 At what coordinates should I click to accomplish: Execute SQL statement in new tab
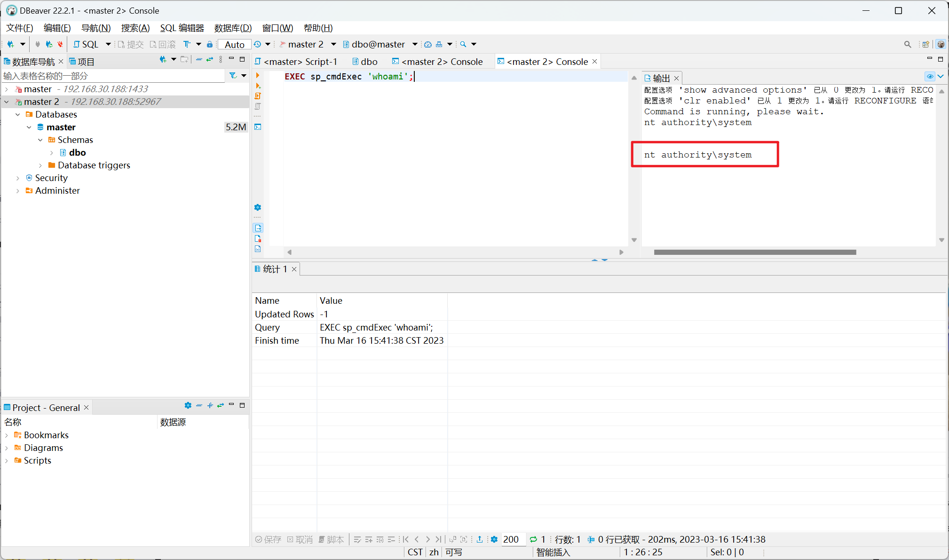click(x=258, y=86)
